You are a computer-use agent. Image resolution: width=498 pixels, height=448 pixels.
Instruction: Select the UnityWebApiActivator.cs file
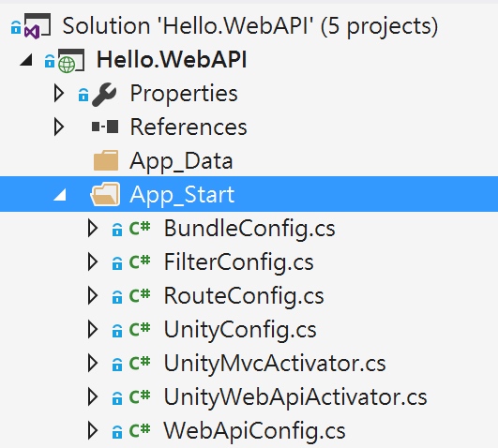(x=295, y=396)
